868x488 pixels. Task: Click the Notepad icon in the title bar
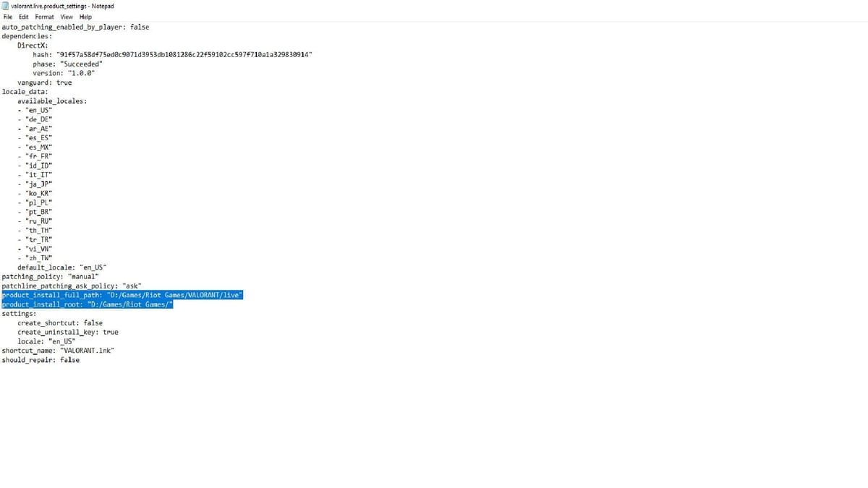click(x=5, y=7)
